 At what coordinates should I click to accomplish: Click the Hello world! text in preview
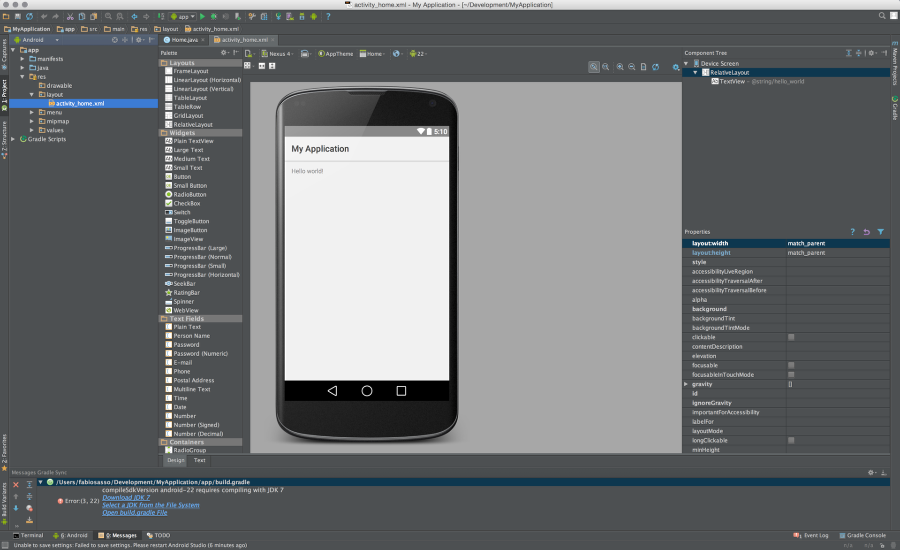(x=307, y=171)
